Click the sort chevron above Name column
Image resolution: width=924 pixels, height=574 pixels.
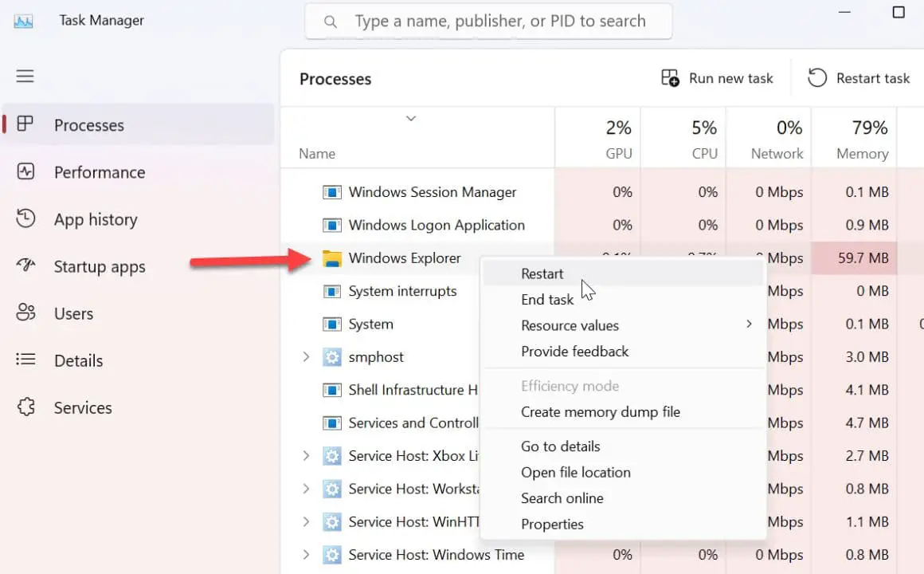point(411,119)
